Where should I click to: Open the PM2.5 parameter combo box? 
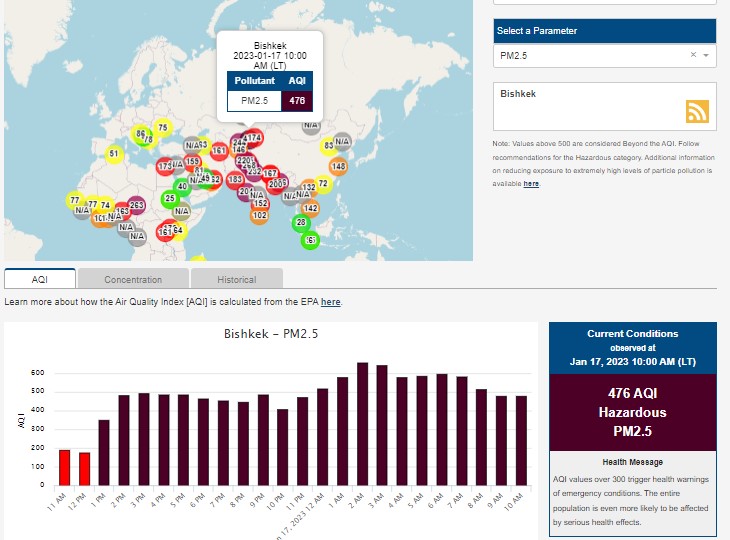(590, 55)
